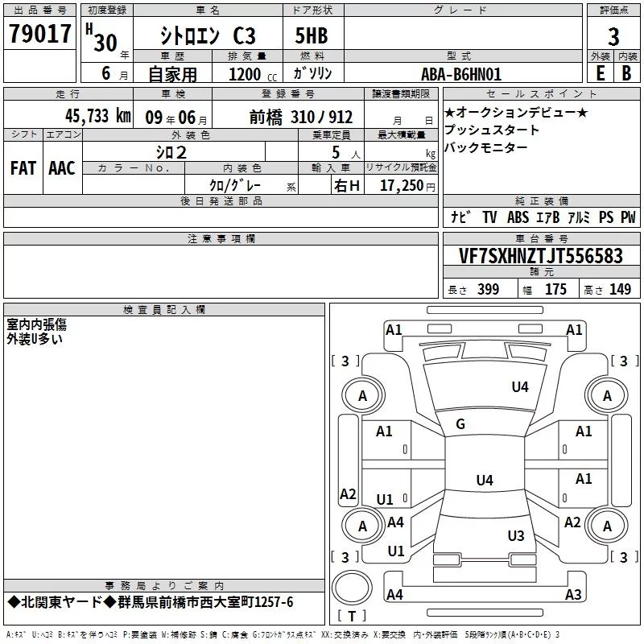The image size is (644, 644).
Task: Click the A3 damage mark on the diagram
Action: click(x=573, y=595)
